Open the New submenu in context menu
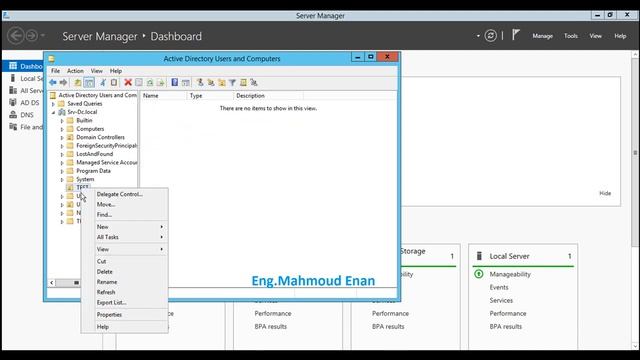640x360 pixels. (x=130, y=227)
